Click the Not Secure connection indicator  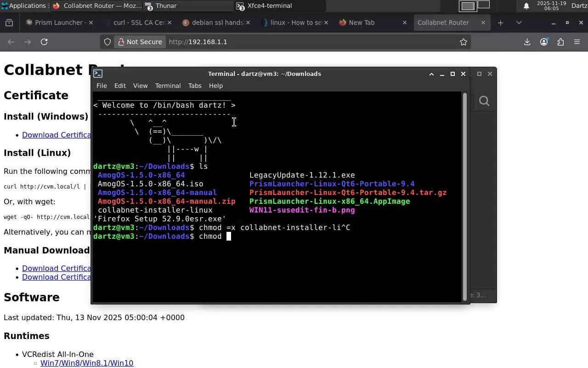140,42
